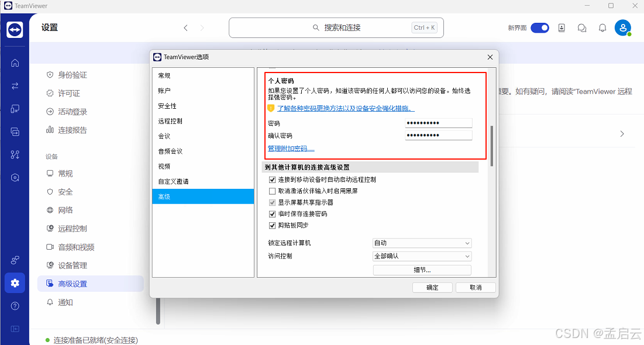The width and height of the screenshot is (644, 345).
Task: Go back with the left chevron
Action: coord(185,28)
